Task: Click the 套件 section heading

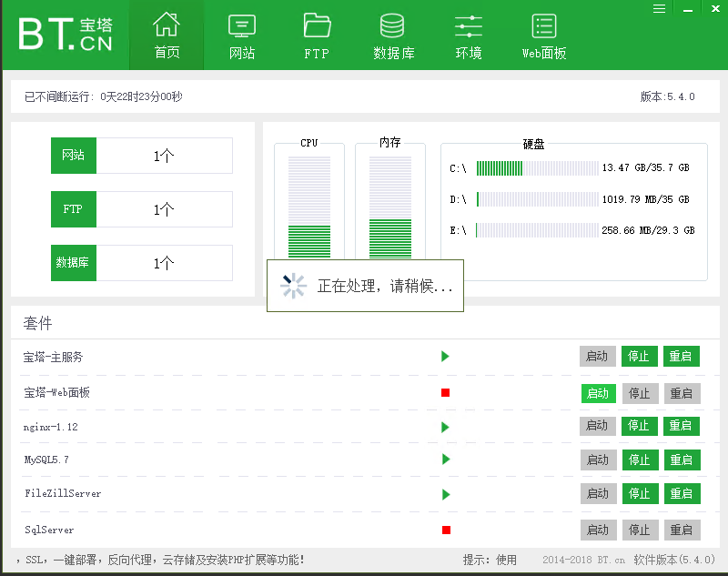Action: point(37,323)
